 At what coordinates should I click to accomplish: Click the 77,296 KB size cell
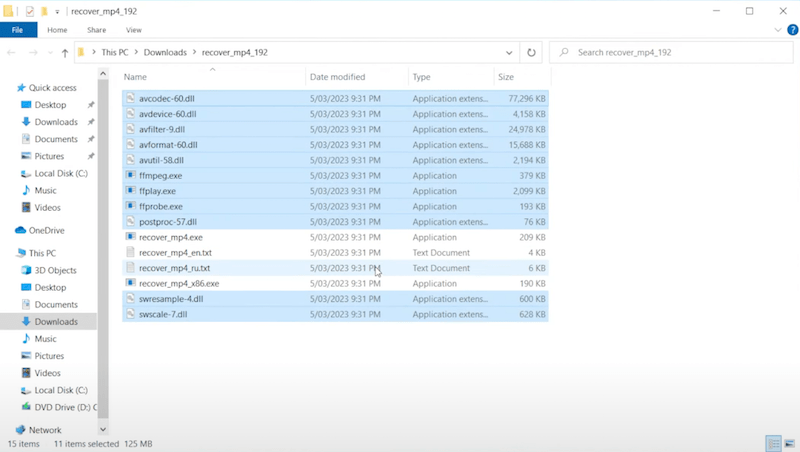click(527, 98)
